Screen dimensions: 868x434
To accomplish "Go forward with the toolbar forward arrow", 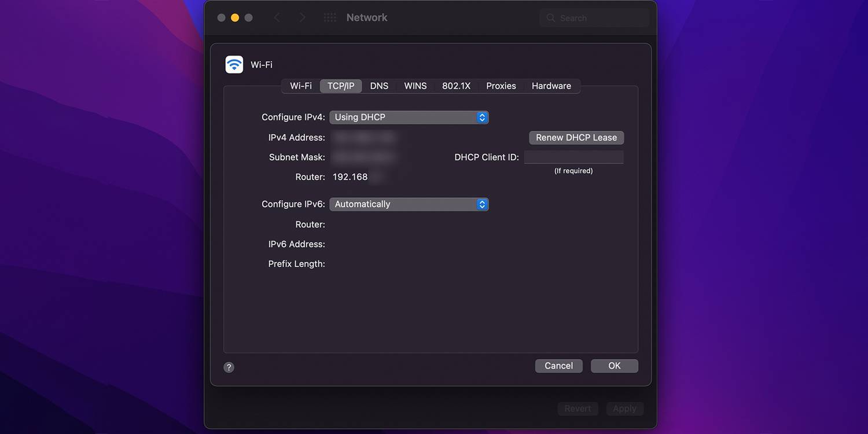I will point(302,18).
